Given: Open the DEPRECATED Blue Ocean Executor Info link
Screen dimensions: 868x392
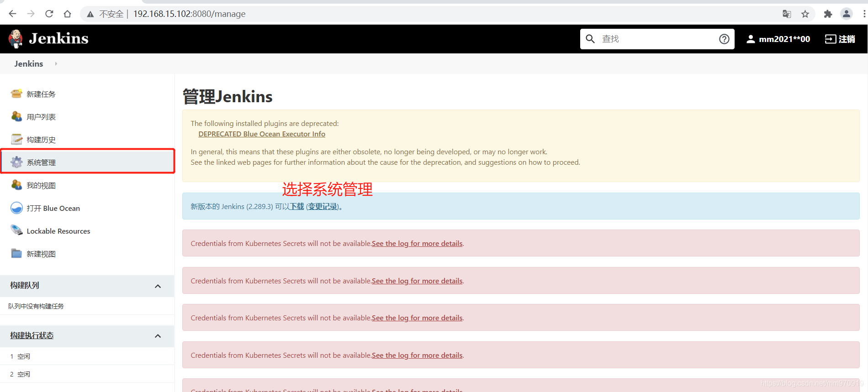Looking at the screenshot, I should click(262, 134).
